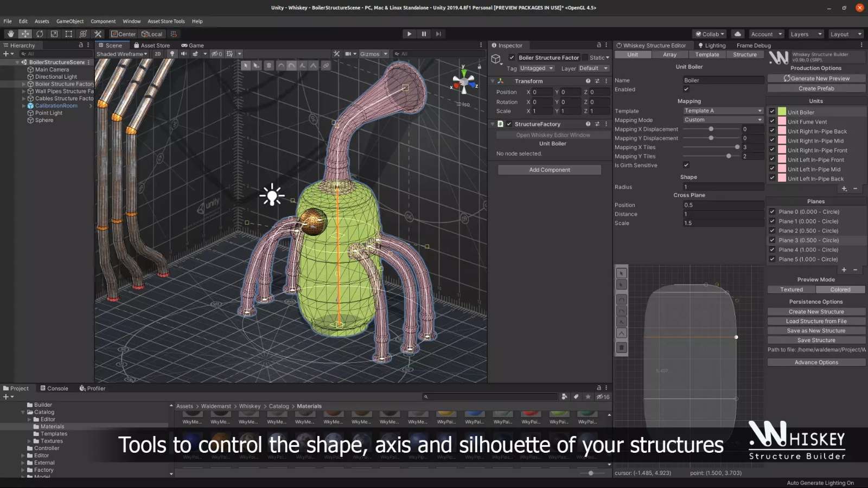
Task: Open custom editor tools wrench icon
Action: (x=98, y=34)
